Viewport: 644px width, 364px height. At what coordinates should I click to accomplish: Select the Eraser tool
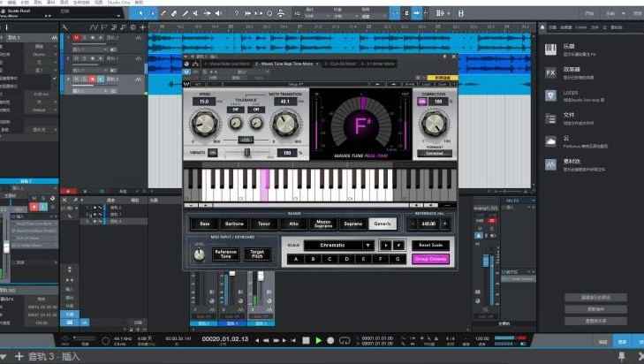coord(174,13)
